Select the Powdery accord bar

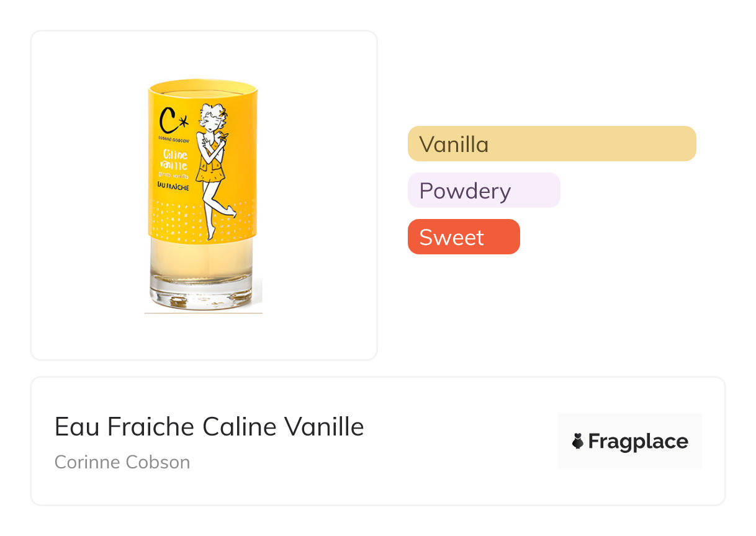click(484, 190)
